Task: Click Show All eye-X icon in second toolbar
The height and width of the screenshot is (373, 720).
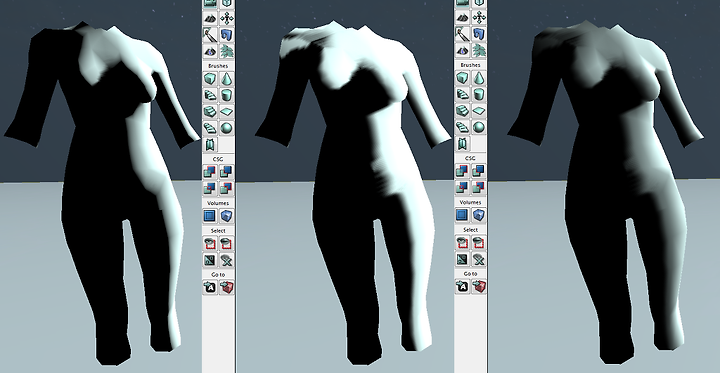Action: pos(479,259)
